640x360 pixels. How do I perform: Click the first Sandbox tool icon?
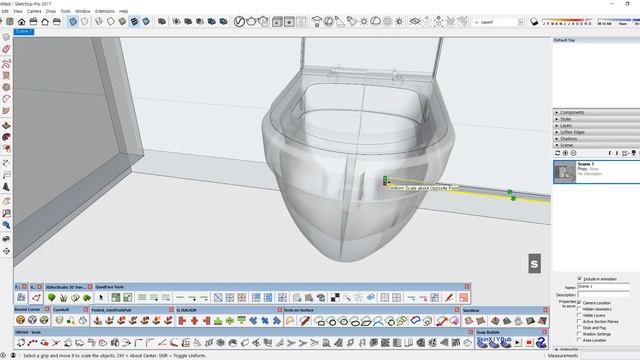click(x=469, y=321)
